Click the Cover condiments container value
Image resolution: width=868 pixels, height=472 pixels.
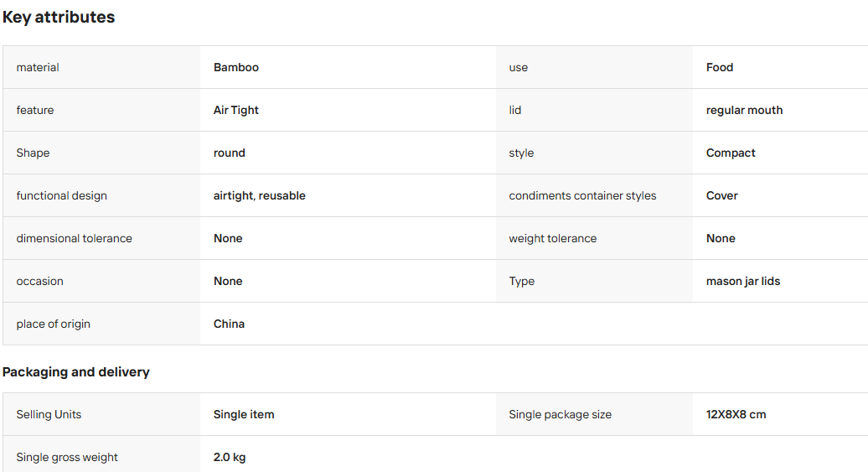[722, 195]
